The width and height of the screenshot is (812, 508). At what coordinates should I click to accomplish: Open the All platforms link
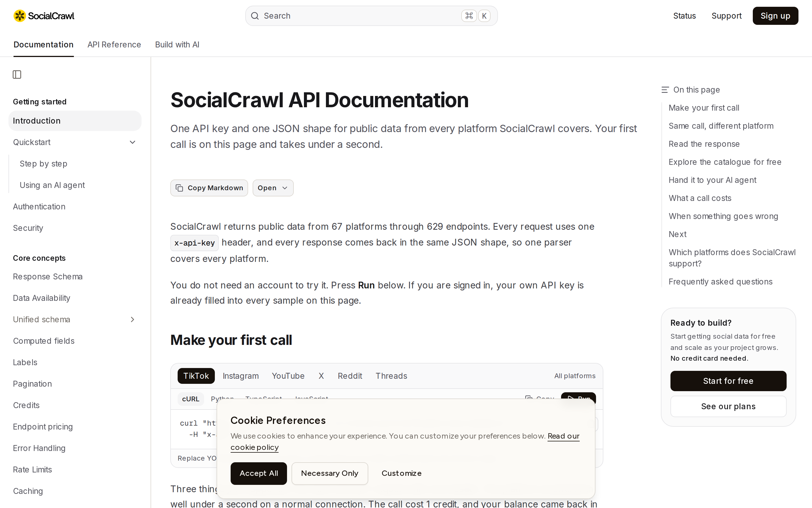coord(574,376)
